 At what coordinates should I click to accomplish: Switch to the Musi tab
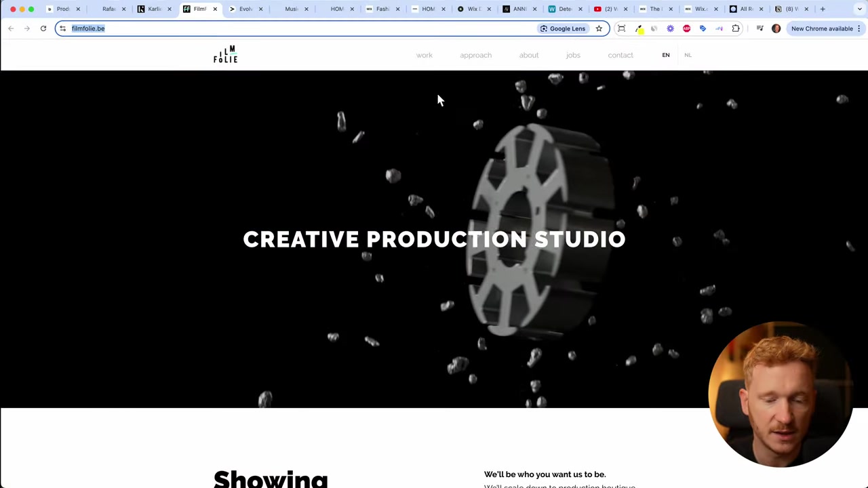[290, 9]
